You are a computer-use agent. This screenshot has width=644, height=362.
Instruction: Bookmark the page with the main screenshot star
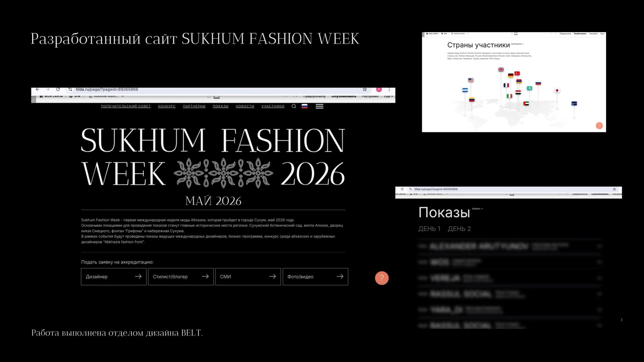click(x=365, y=89)
